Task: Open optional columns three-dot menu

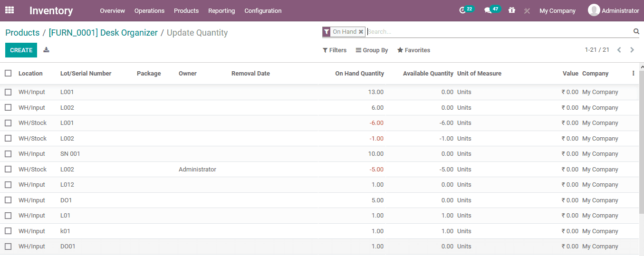Action: (x=633, y=73)
